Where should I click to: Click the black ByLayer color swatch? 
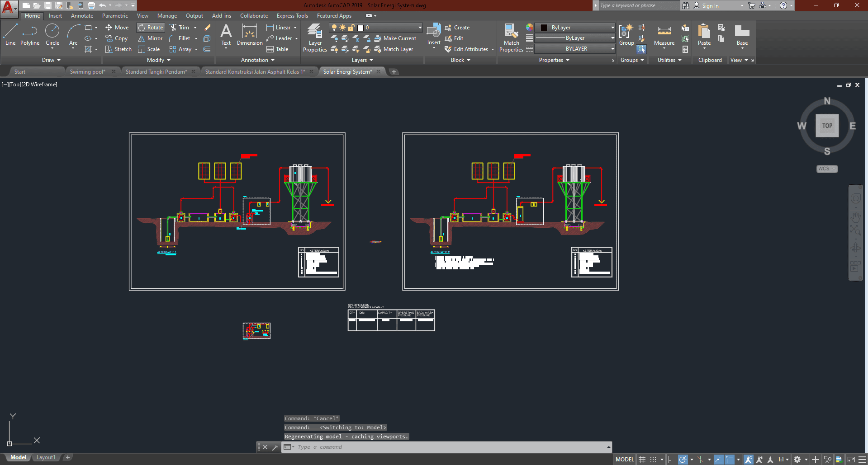[x=544, y=28]
